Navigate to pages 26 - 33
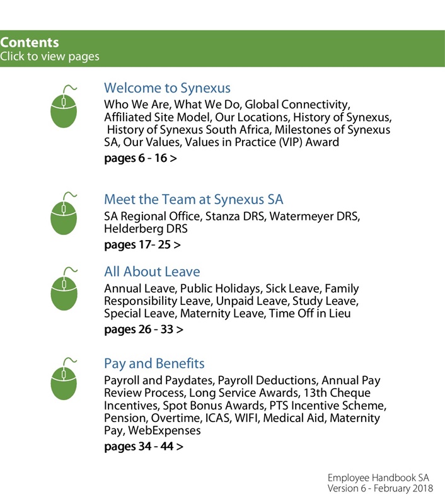The image size is (445, 504). (x=144, y=329)
